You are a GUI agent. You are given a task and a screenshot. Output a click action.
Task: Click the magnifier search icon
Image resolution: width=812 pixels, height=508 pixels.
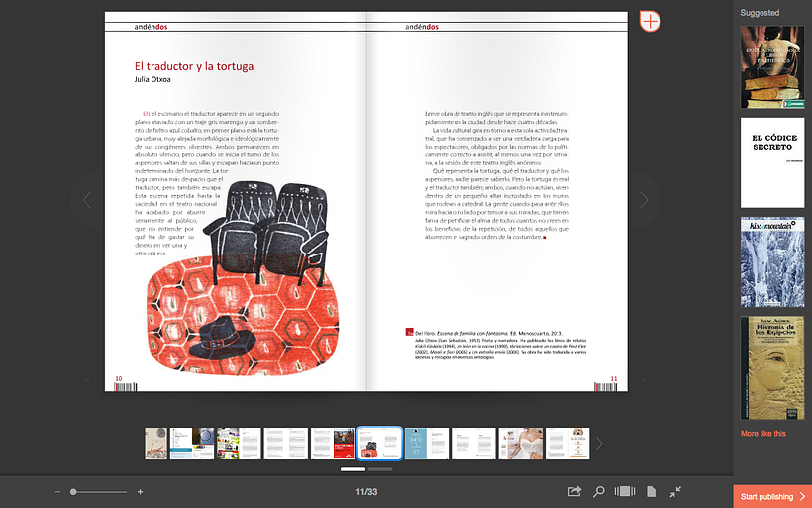point(599,491)
